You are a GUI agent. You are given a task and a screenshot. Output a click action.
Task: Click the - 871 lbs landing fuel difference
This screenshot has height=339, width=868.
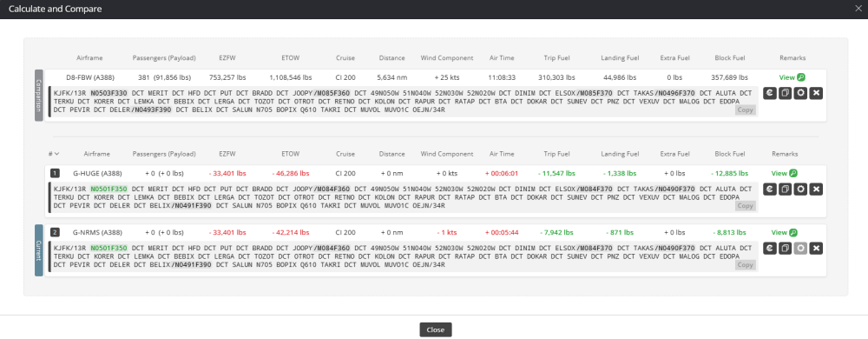click(x=620, y=233)
